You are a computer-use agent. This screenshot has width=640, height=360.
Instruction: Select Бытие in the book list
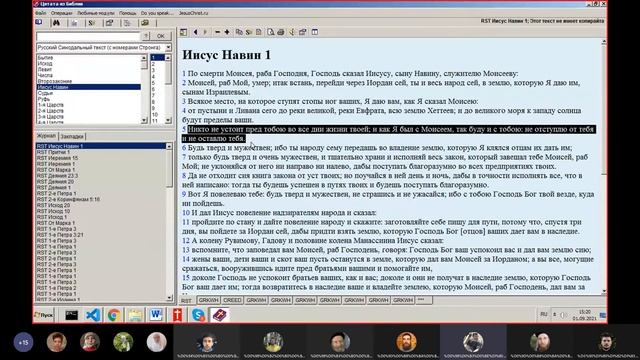click(45, 58)
